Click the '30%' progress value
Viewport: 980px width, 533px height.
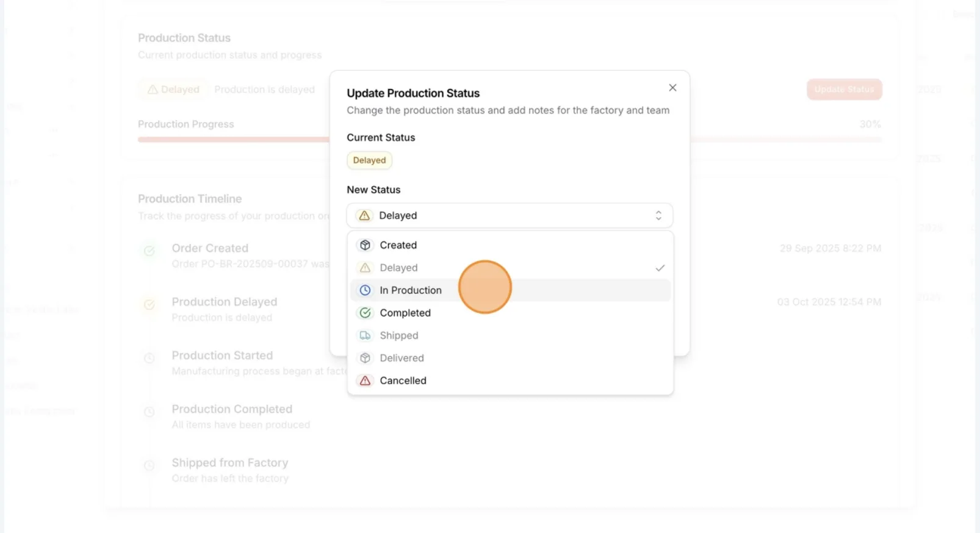870,124
